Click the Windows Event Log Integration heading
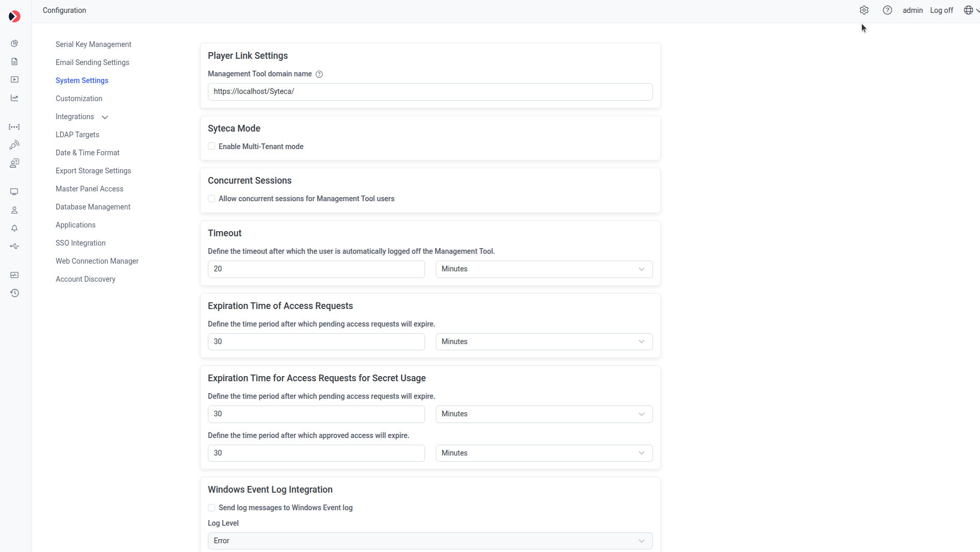 pos(270,490)
